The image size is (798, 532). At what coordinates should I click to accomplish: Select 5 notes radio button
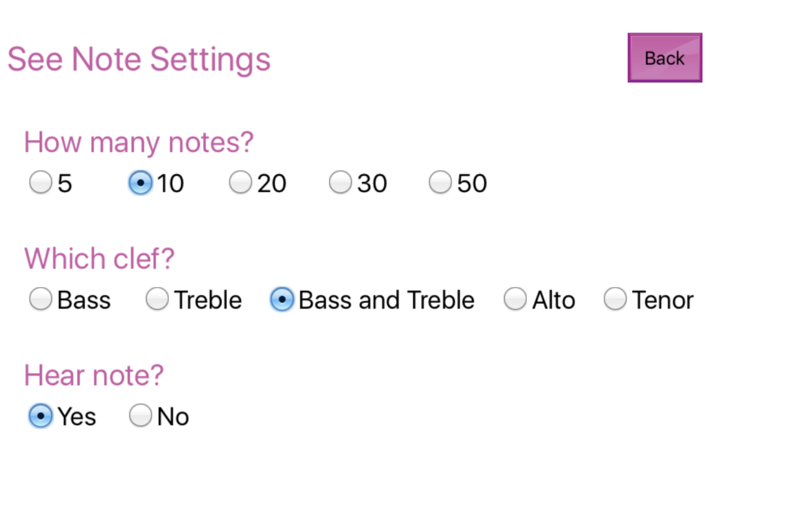point(41,182)
